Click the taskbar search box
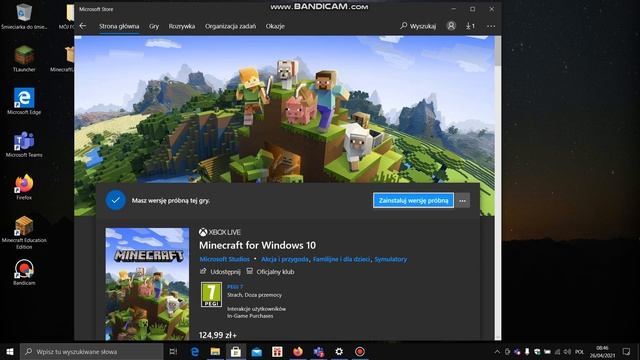The width and height of the screenshot is (640, 360). 91,351
